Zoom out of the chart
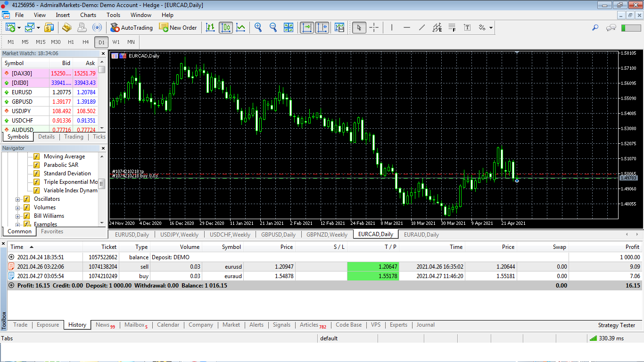644x362 pixels. click(273, 28)
